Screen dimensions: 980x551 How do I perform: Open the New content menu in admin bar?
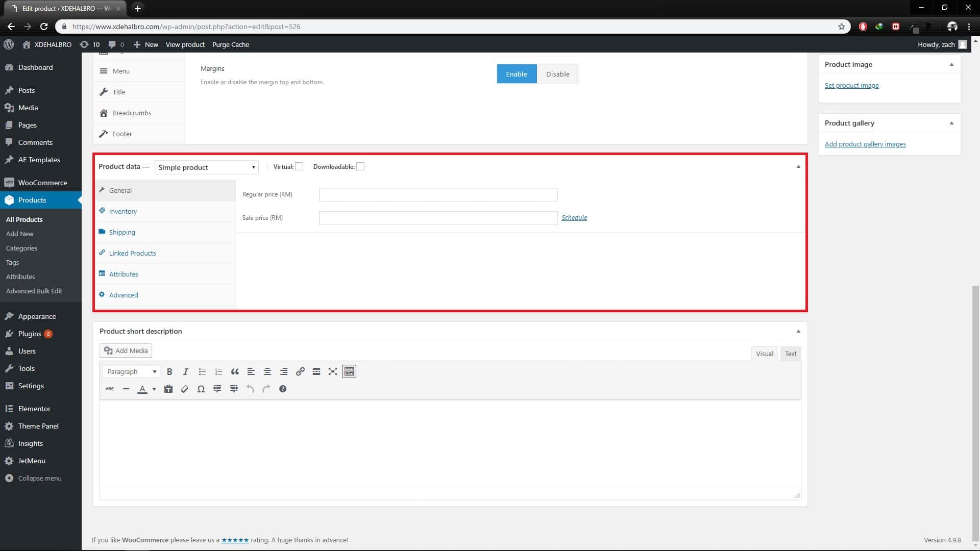(146, 44)
